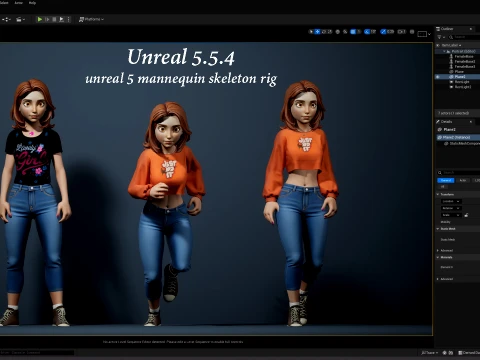Choose the Select objects cursor tool
The height and width of the screenshot is (360, 480).
(311, 32)
